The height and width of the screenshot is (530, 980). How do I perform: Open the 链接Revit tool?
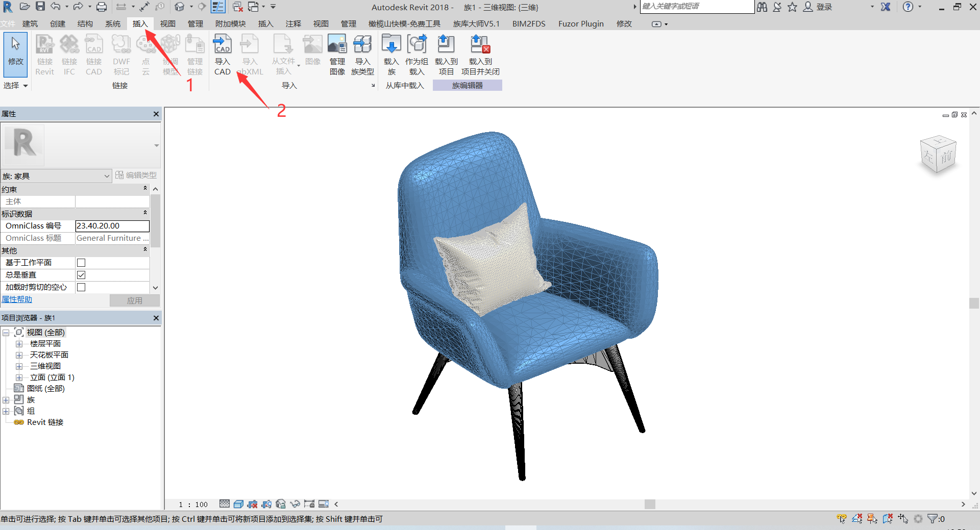click(44, 54)
